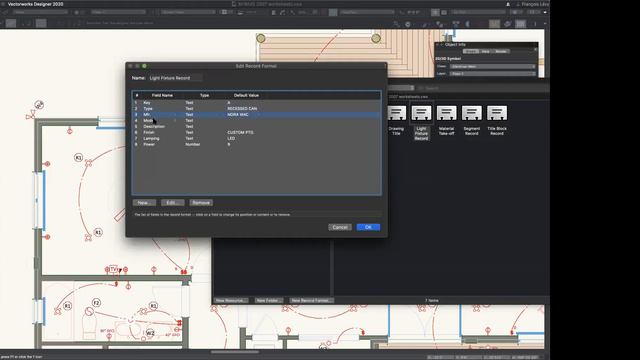Select the Power field row
Image resolution: width=640 pixels, height=360 pixels.
(257, 144)
